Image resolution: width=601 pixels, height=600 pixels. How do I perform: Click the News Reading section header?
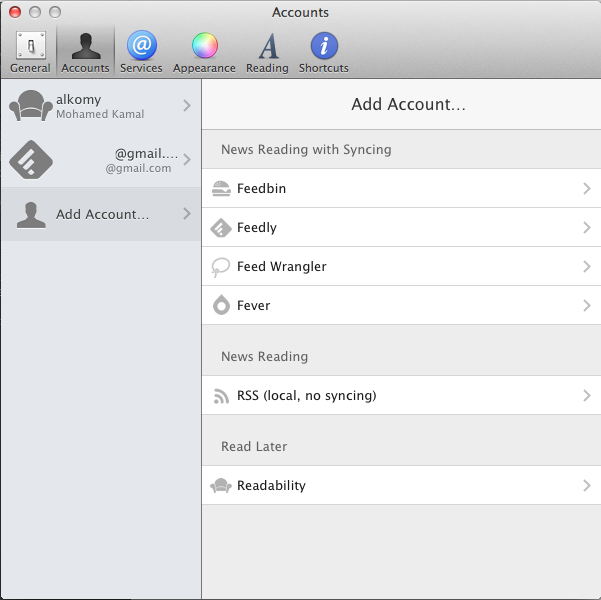click(x=264, y=357)
